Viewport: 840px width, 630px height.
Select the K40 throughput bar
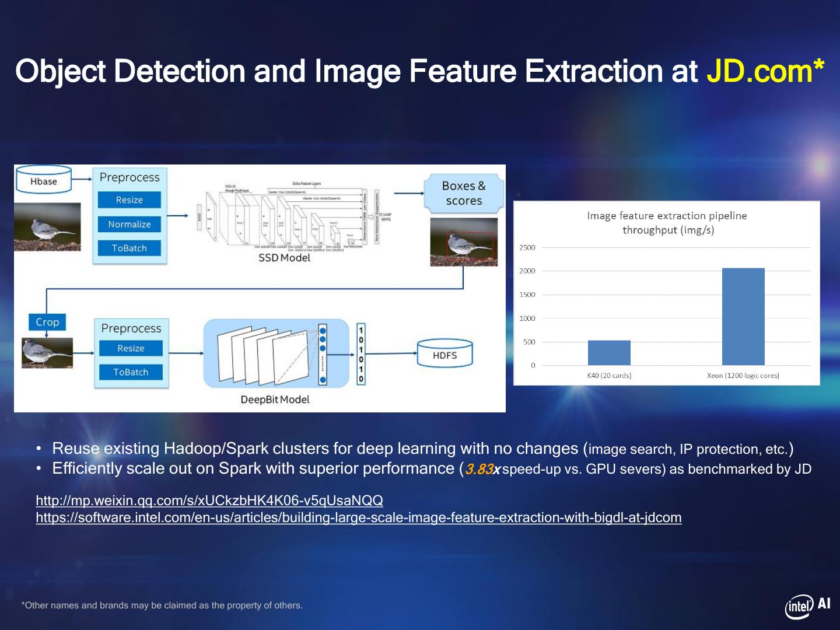609,353
